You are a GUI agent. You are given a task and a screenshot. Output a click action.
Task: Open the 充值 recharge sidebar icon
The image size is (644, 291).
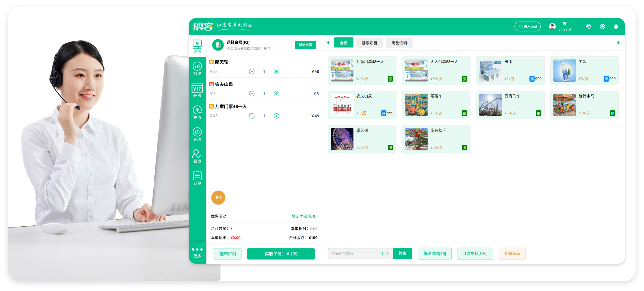tap(197, 112)
